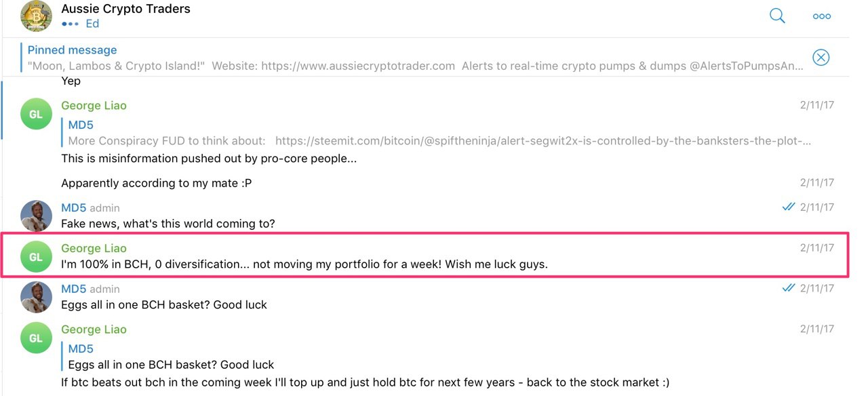The image size is (868, 396).
Task: Click the double-check read receipt on Fake news message
Action: (788, 207)
